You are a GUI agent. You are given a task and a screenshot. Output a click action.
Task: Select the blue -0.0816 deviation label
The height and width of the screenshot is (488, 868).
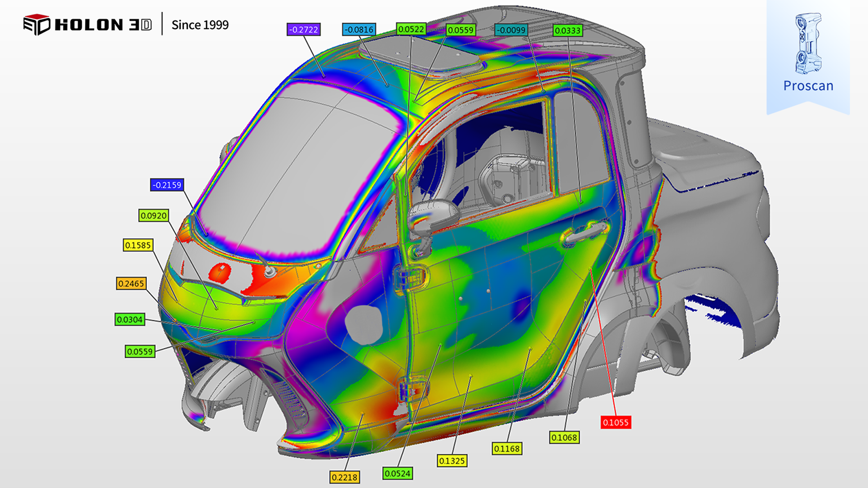click(x=359, y=30)
